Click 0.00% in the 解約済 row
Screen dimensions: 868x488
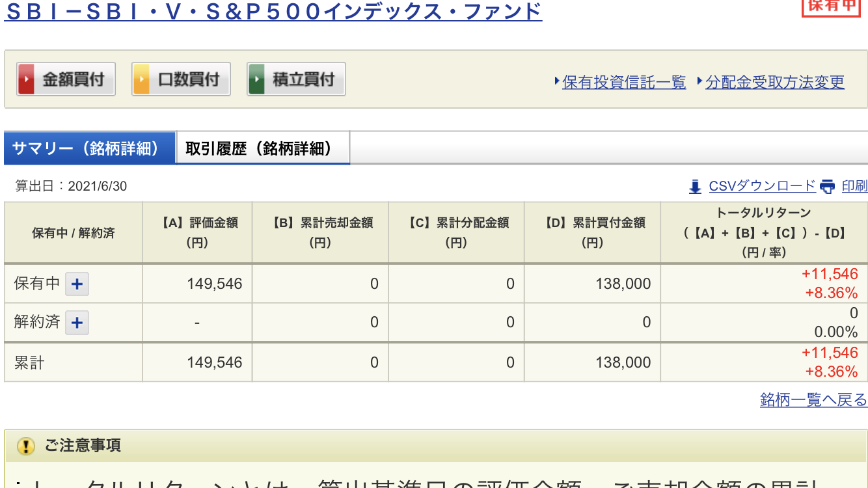pyautogui.click(x=836, y=332)
